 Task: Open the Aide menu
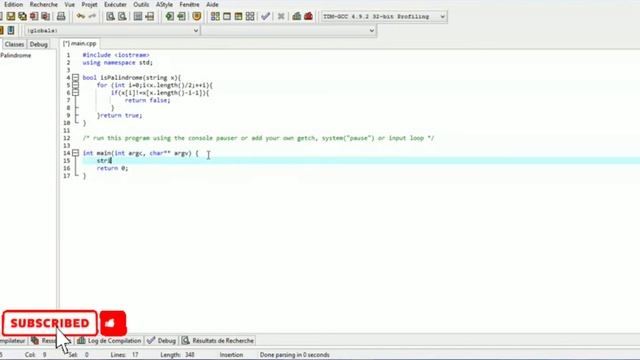212,4
